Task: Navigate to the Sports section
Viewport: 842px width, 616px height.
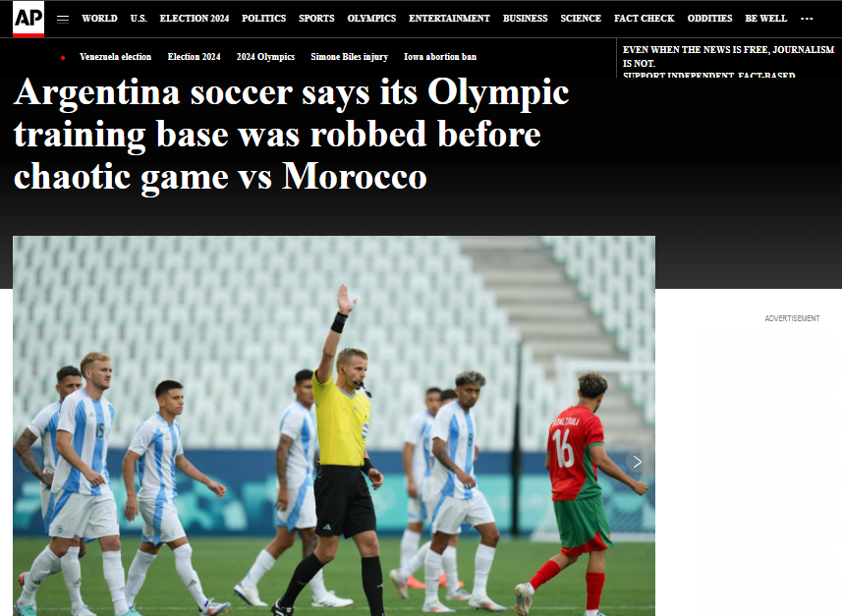Action: coord(316,19)
